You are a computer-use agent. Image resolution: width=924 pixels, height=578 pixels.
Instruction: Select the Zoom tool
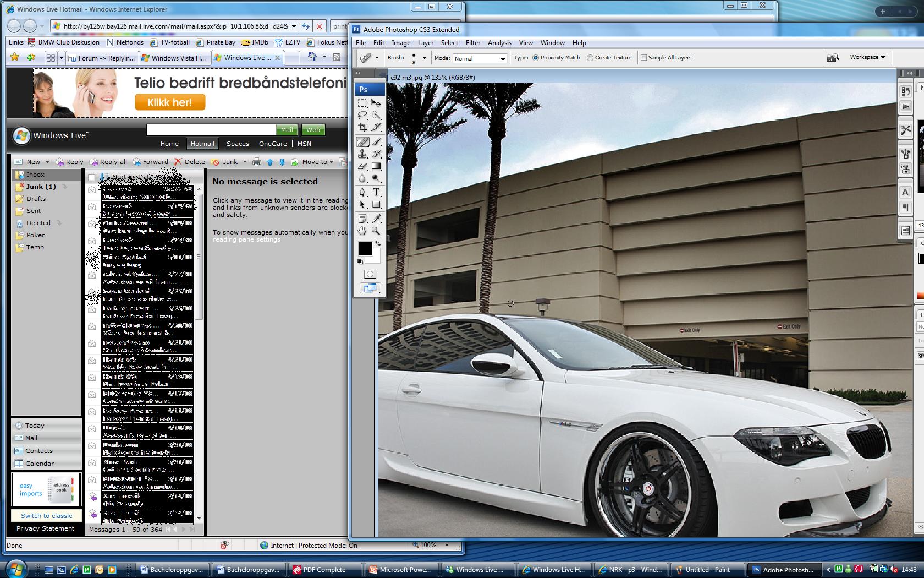click(x=376, y=231)
